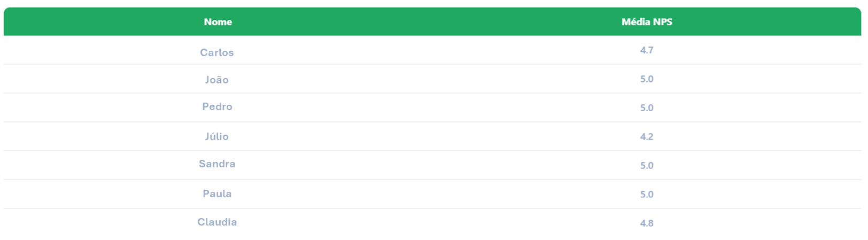
Task: Select the name Claudia
Action: click(x=217, y=222)
